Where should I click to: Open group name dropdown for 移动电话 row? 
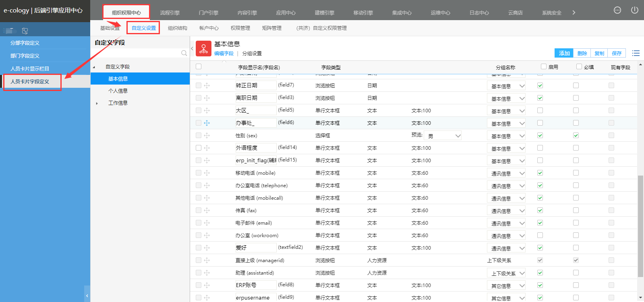point(506,174)
